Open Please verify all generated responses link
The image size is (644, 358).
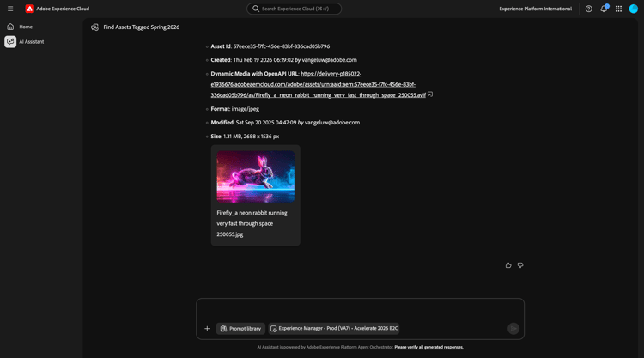click(x=428, y=347)
